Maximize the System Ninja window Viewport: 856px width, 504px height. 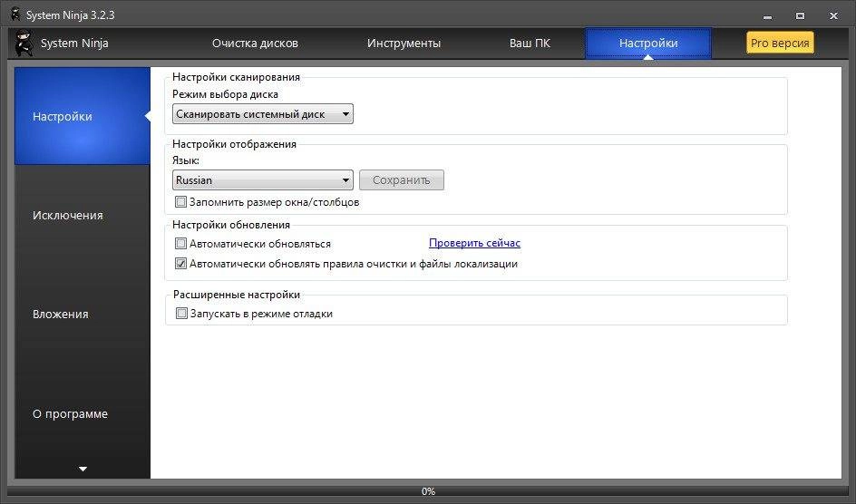click(x=801, y=15)
